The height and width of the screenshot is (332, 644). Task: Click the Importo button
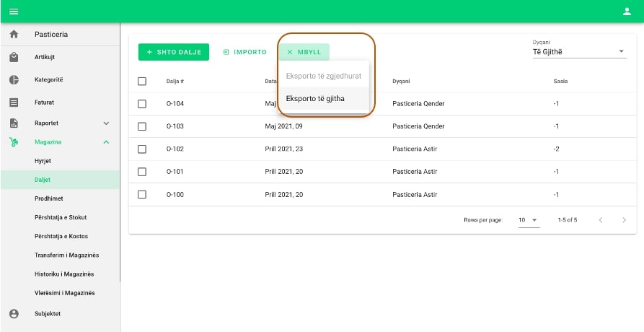[244, 52]
